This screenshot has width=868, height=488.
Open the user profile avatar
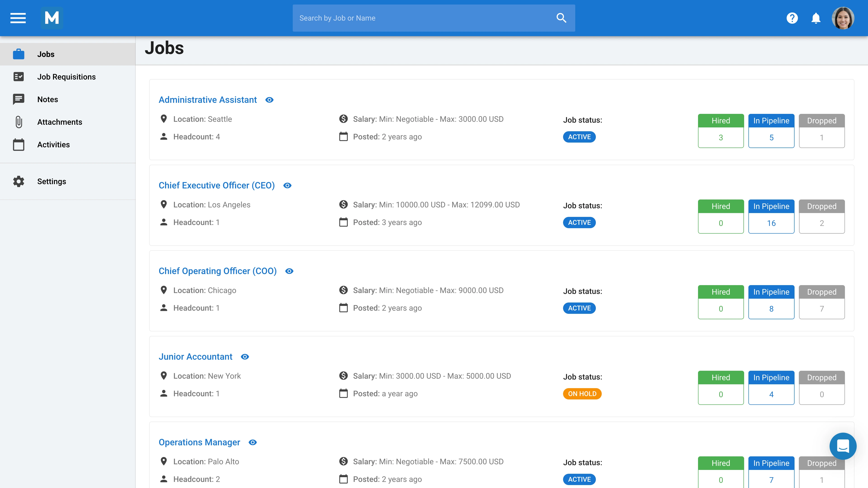click(x=843, y=18)
